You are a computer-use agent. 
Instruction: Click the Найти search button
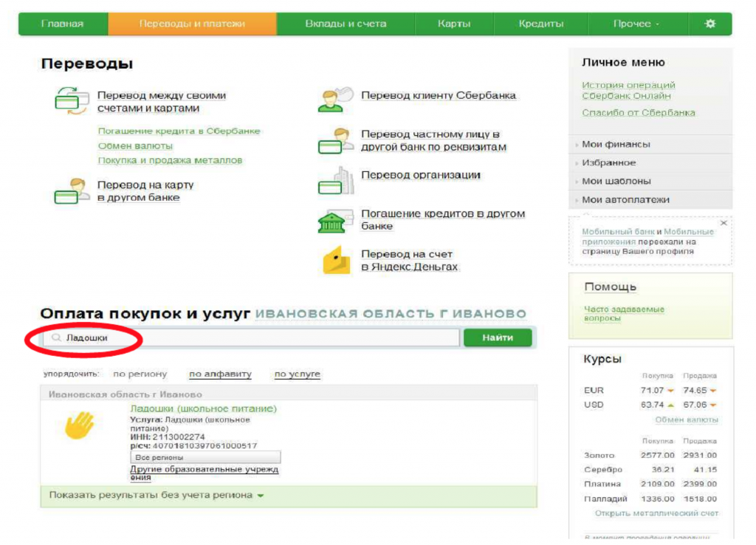coord(498,337)
